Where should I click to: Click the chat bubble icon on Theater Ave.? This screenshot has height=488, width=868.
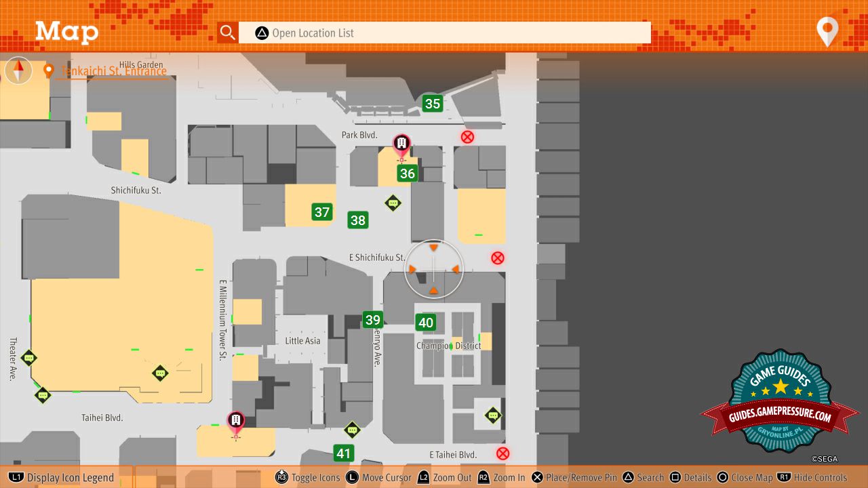coord(28,358)
